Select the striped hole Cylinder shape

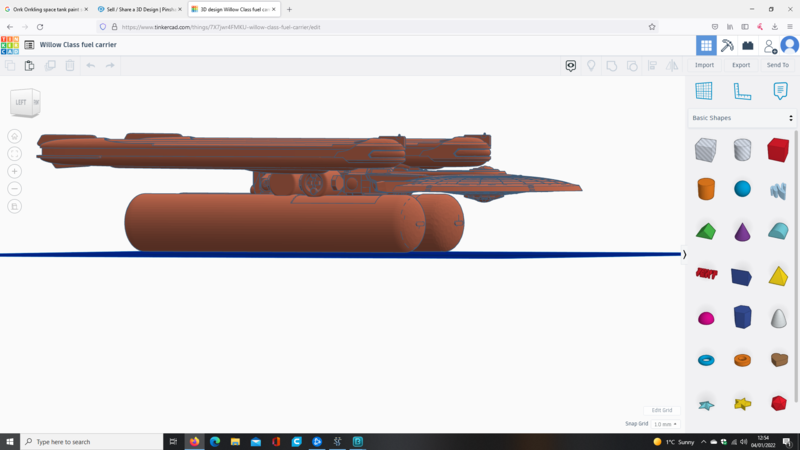742,150
